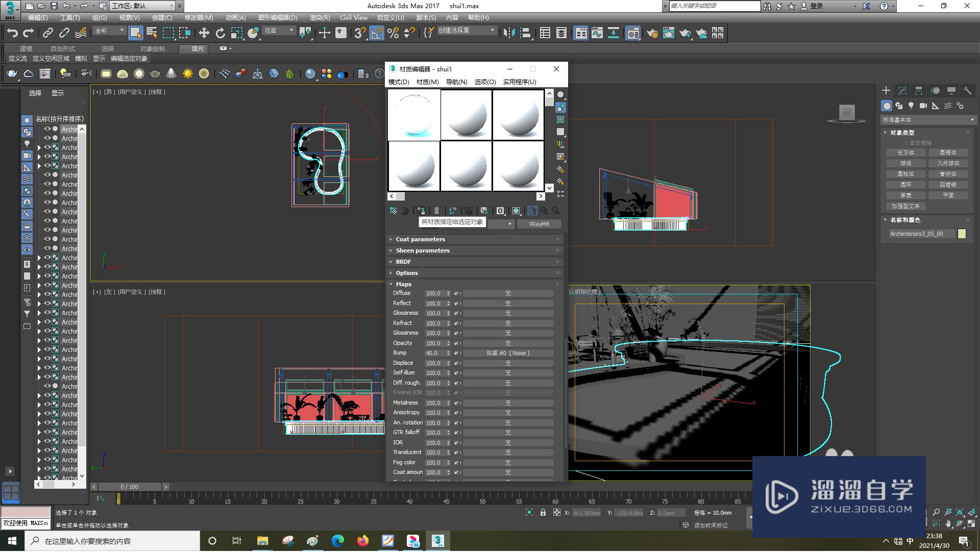This screenshot has height=552, width=980.
Task: Assign material to selection in Material Editor
Action: click(421, 211)
